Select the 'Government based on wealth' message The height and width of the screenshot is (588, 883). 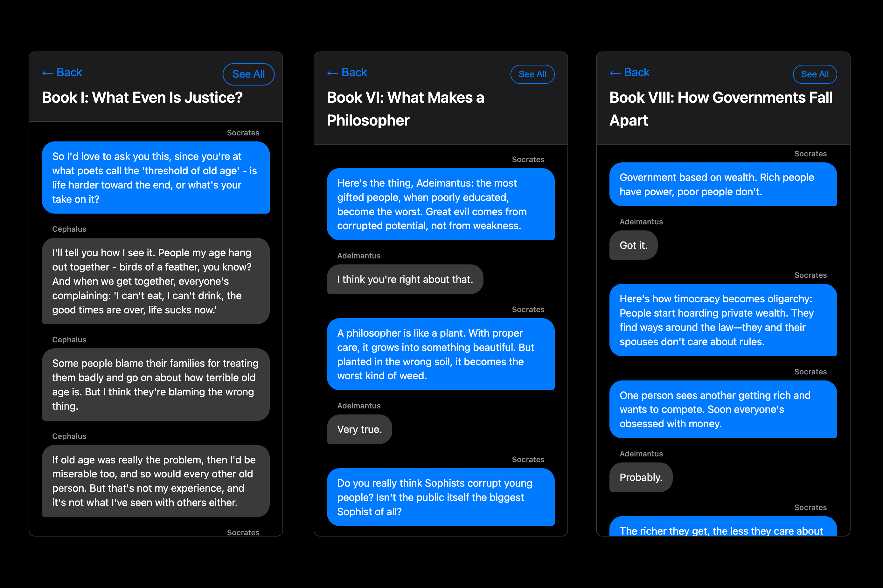[723, 184]
